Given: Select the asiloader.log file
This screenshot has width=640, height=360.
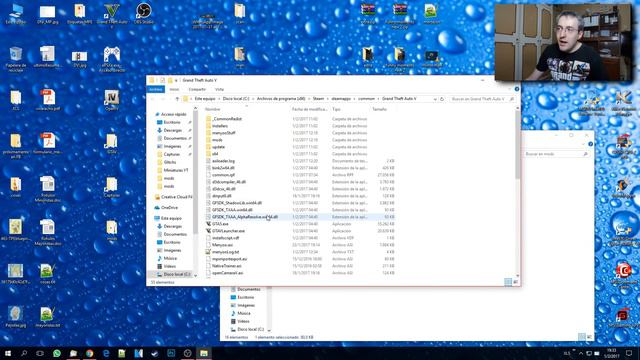Looking at the screenshot, I should [223, 161].
